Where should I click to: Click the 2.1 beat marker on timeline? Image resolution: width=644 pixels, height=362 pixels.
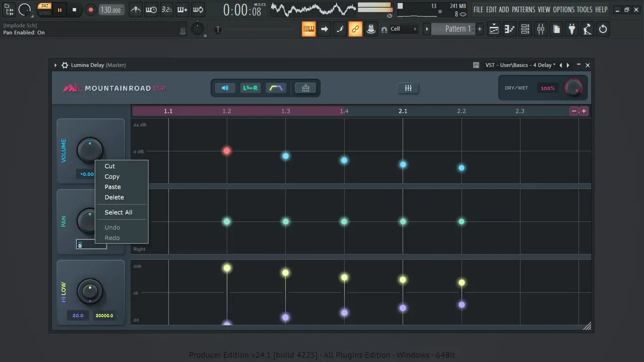pyautogui.click(x=403, y=111)
